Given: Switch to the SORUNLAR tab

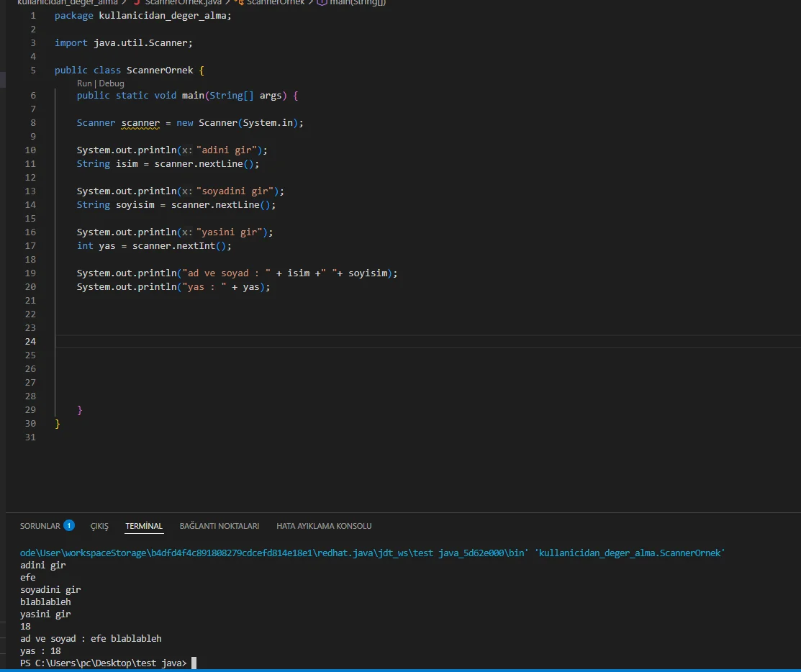Looking at the screenshot, I should pyautogui.click(x=40, y=526).
